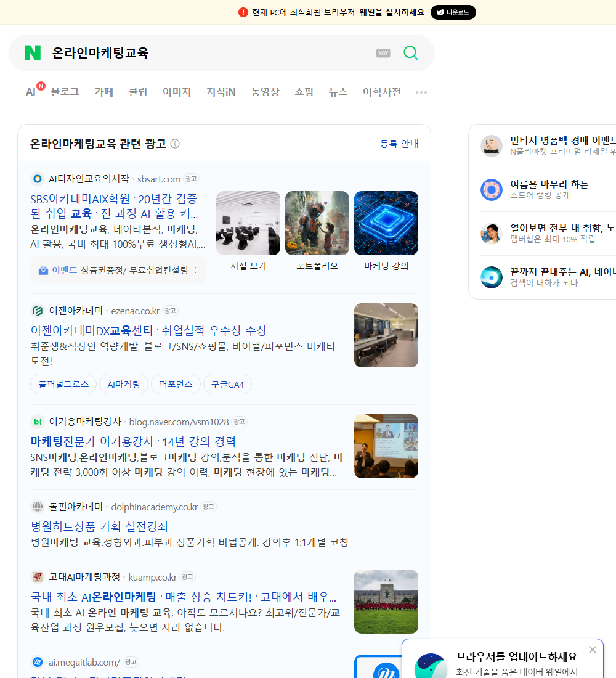This screenshot has height=678, width=616.
Task: Click the 돌핀아카데미 globe favicon
Action: point(38,506)
